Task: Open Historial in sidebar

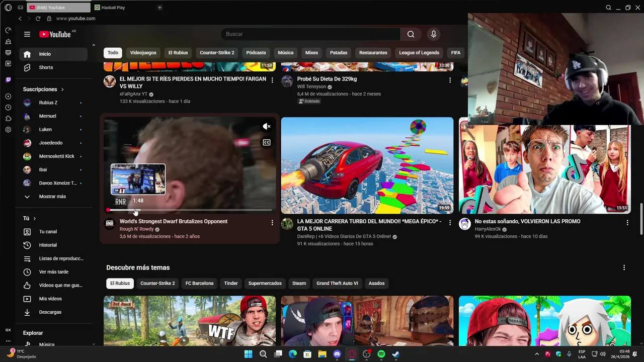Action: (x=53, y=245)
